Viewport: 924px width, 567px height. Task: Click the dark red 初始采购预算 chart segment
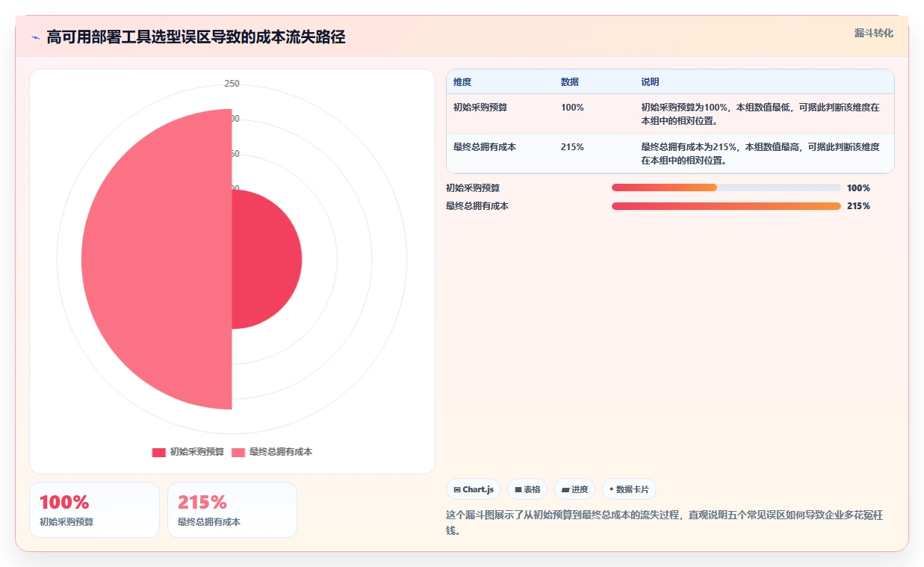pos(265,259)
